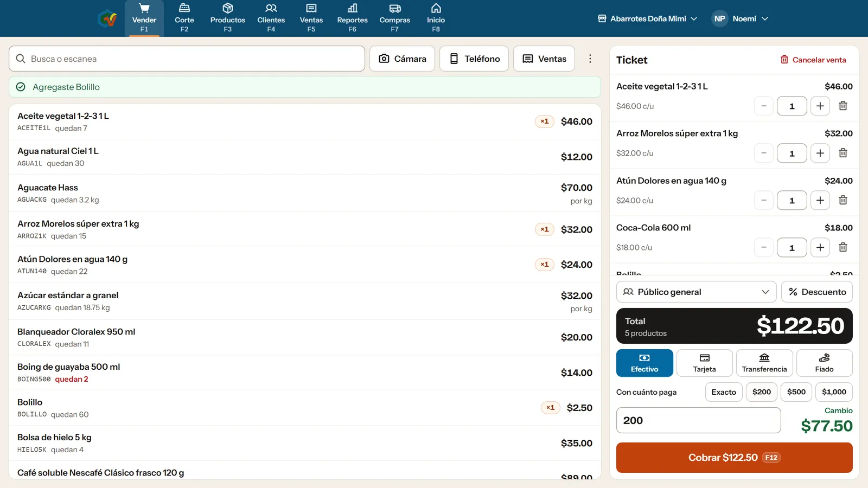
Task: Open Productos F3 tab
Action: (228, 18)
